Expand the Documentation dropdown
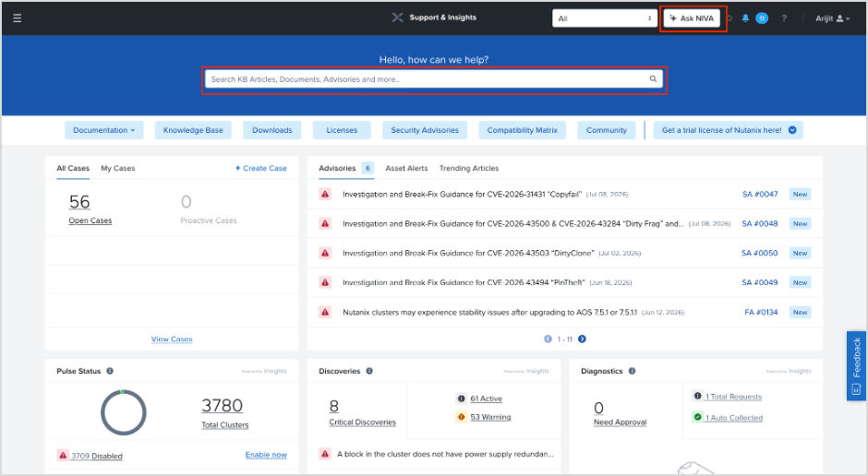 [104, 130]
